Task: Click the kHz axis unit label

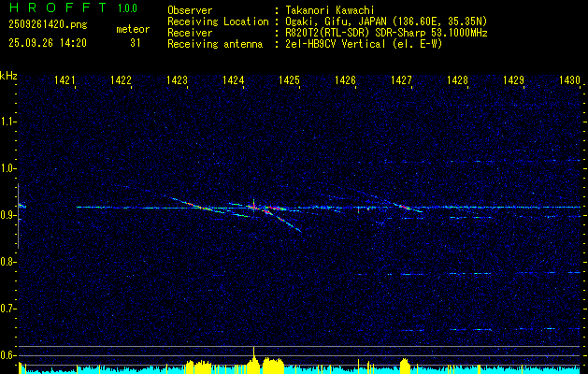Action: coord(8,76)
